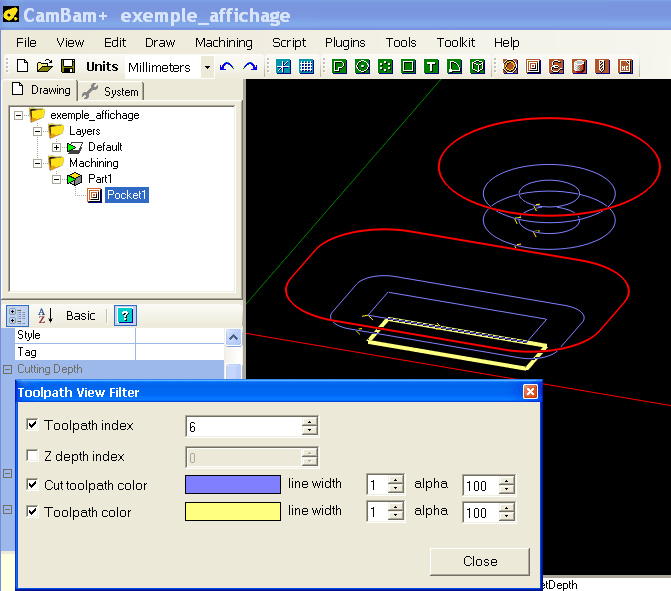Image resolution: width=671 pixels, height=591 pixels.
Task: Click the X on Toolpath View Filter
Action: click(530, 392)
